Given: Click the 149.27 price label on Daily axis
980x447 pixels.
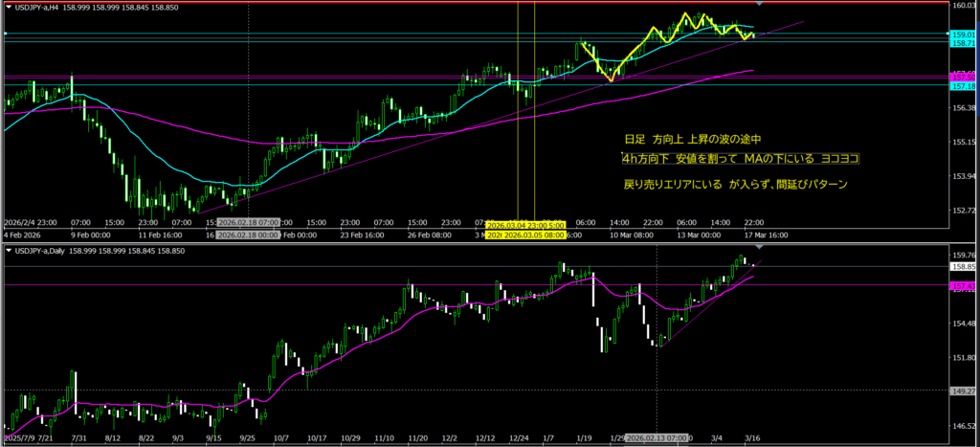Looking at the screenshot, I should pos(963,391).
